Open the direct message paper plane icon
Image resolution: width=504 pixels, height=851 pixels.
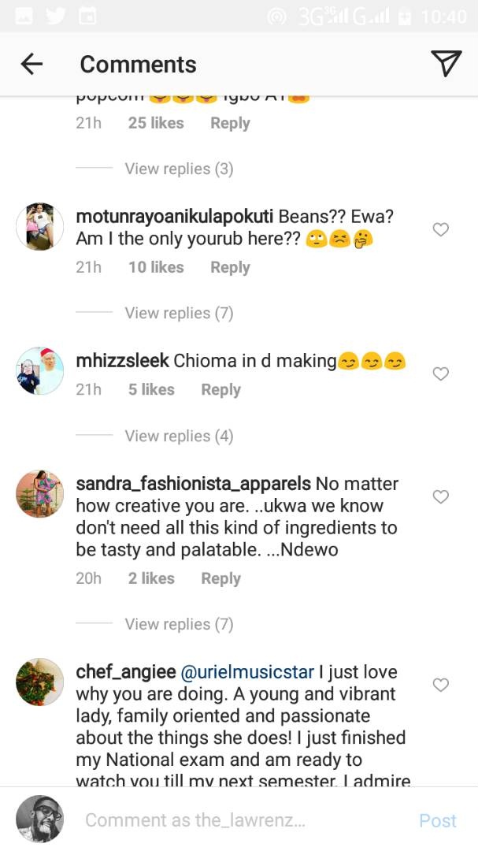(446, 64)
